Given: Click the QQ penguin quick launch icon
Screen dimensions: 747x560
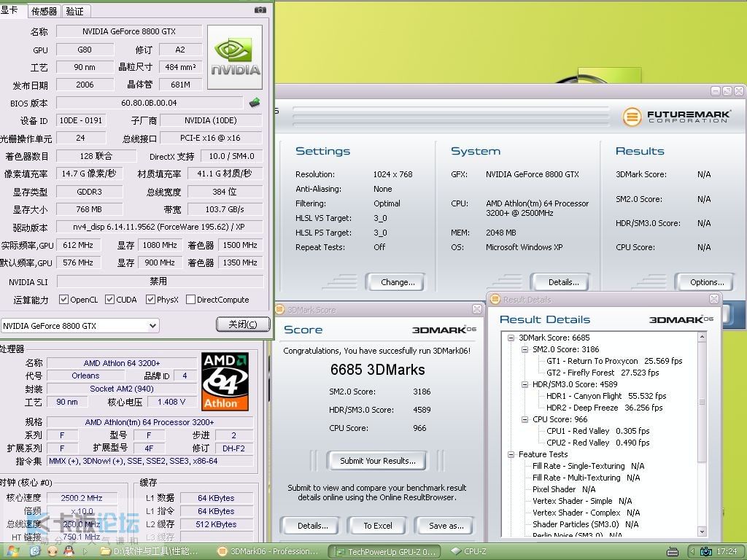Looking at the screenshot, I should pyautogui.click(x=69, y=551).
